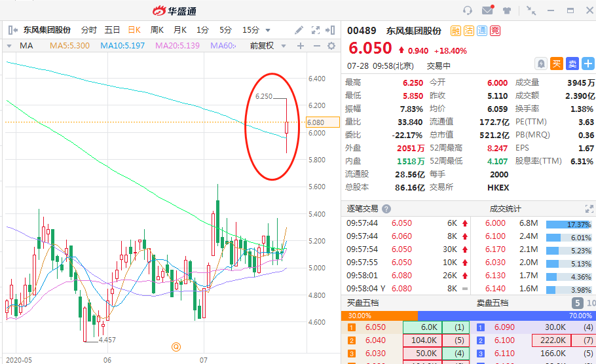Select bid level 1 price 6.050
This screenshot has width=596, height=364.
[x=375, y=327]
